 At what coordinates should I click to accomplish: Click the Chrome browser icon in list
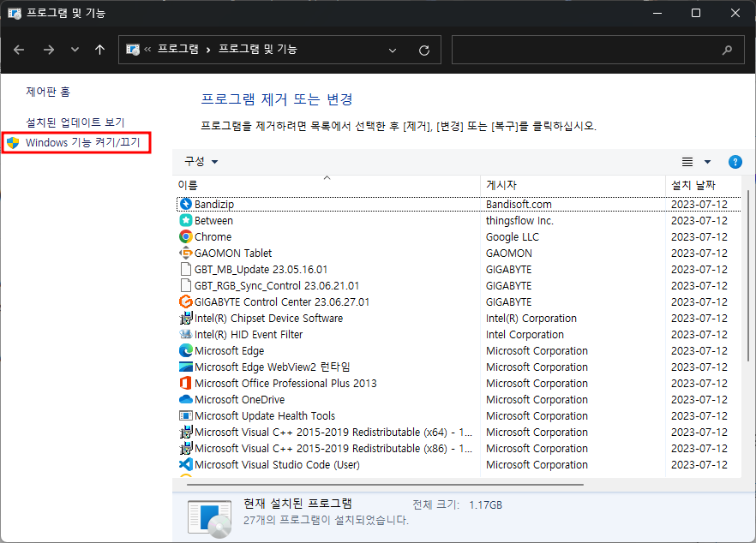pyautogui.click(x=186, y=236)
